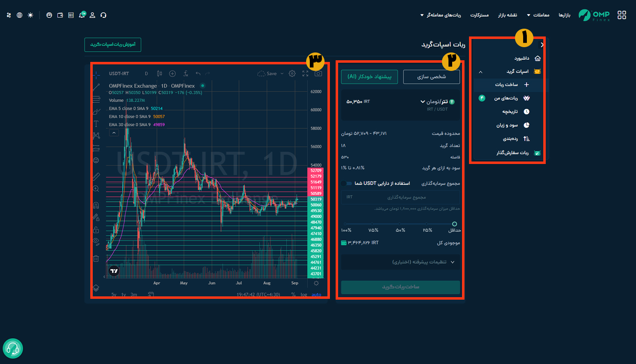
Task: Select ساخت ربات in the sidebar
Action: tap(511, 84)
